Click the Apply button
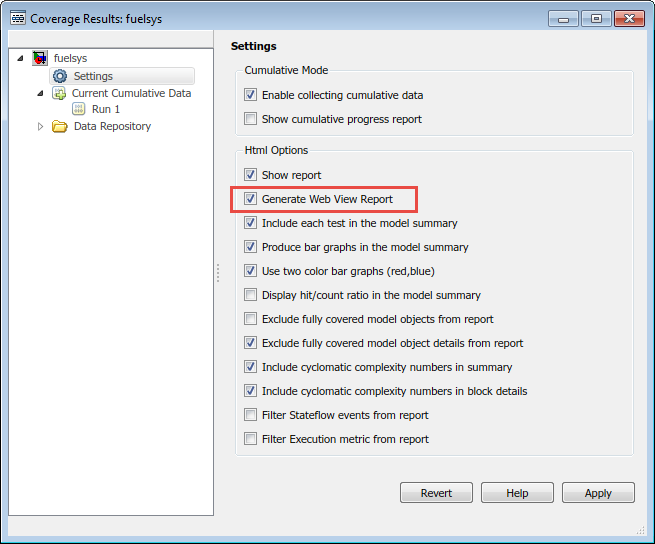The image size is (655, 544). coord(598,493)
